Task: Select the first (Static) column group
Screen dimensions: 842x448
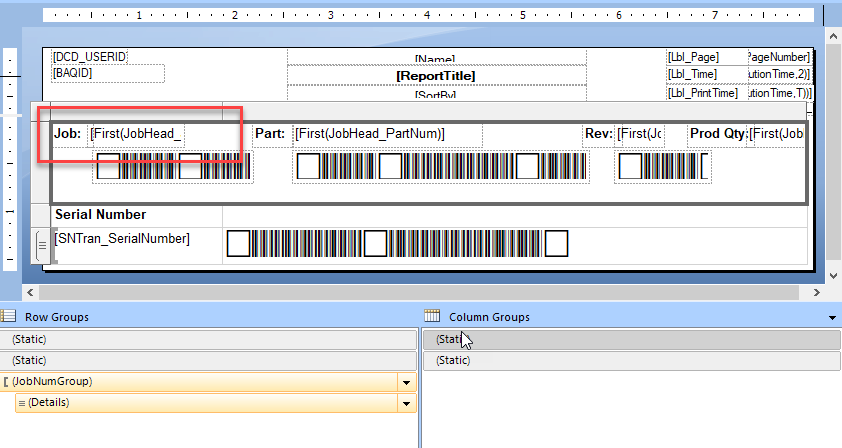Action: 632,339
